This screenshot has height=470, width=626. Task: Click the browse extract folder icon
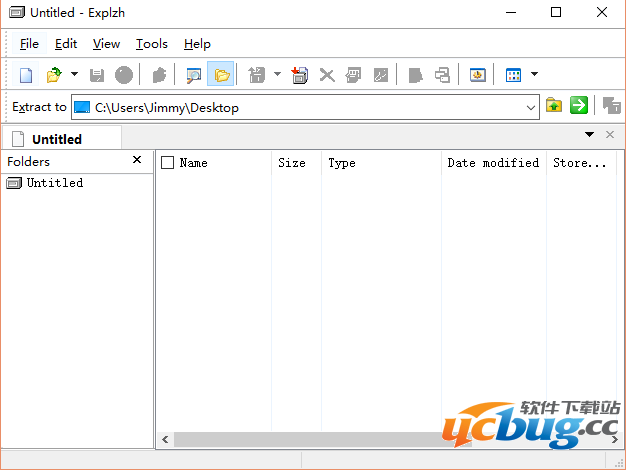tap(554, 106)
